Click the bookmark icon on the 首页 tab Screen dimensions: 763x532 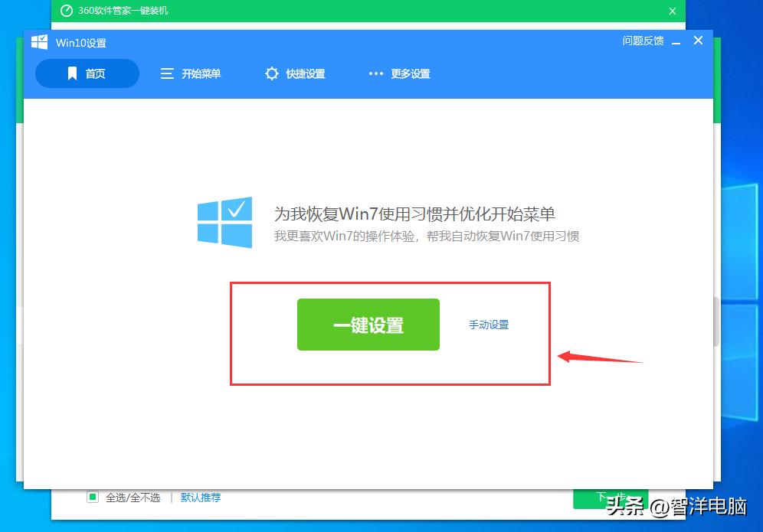72,73
